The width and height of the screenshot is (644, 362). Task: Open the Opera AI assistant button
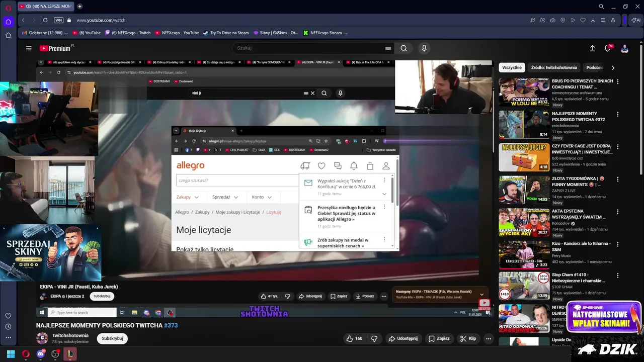[x=636, y=20]
